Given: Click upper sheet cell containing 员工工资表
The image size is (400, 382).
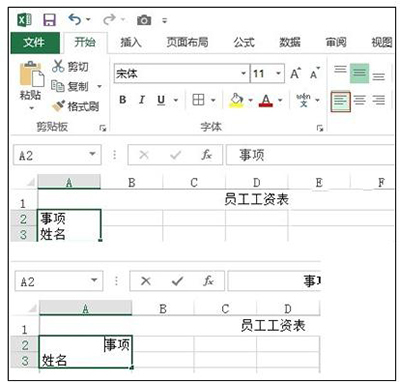Looking at the screenshot, I should 256,200.
